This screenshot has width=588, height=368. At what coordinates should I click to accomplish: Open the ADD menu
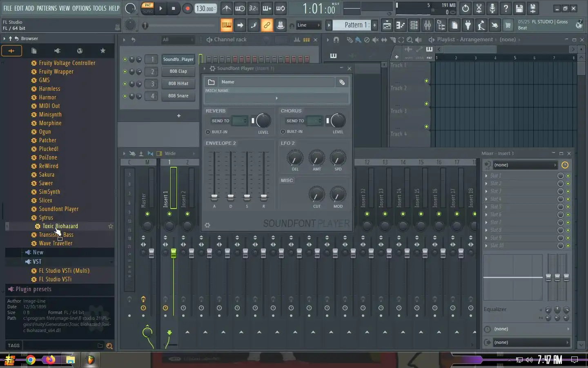[30, 8]
